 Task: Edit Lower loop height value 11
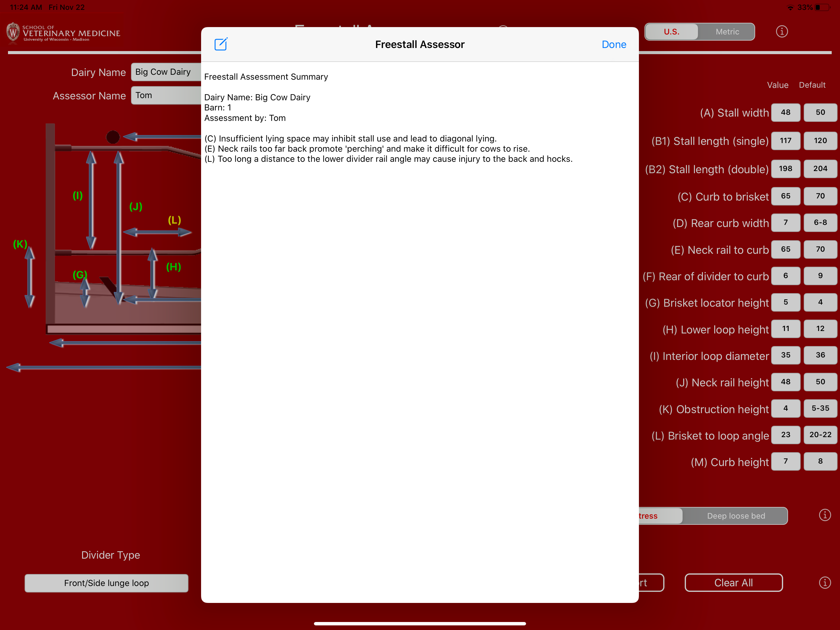785,329
